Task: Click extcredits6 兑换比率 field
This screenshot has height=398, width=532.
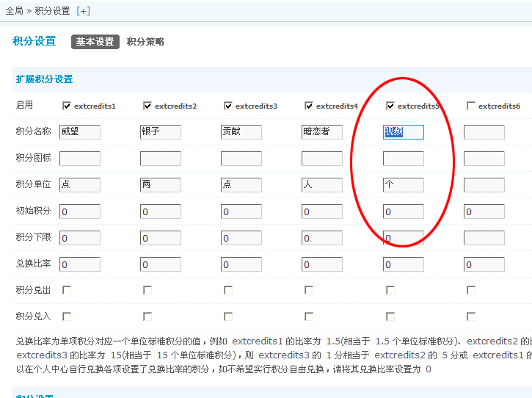Action: pos(484,264)
